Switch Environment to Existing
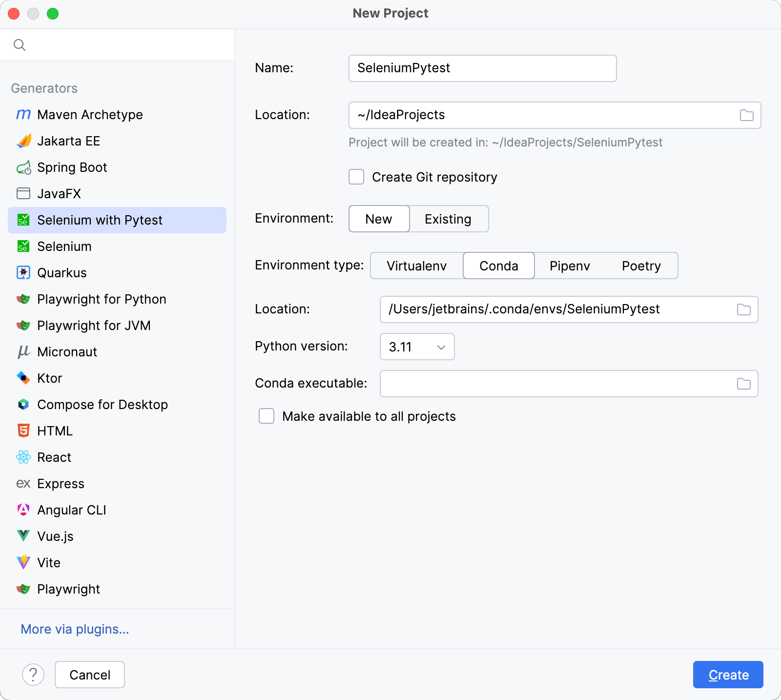 448,219
